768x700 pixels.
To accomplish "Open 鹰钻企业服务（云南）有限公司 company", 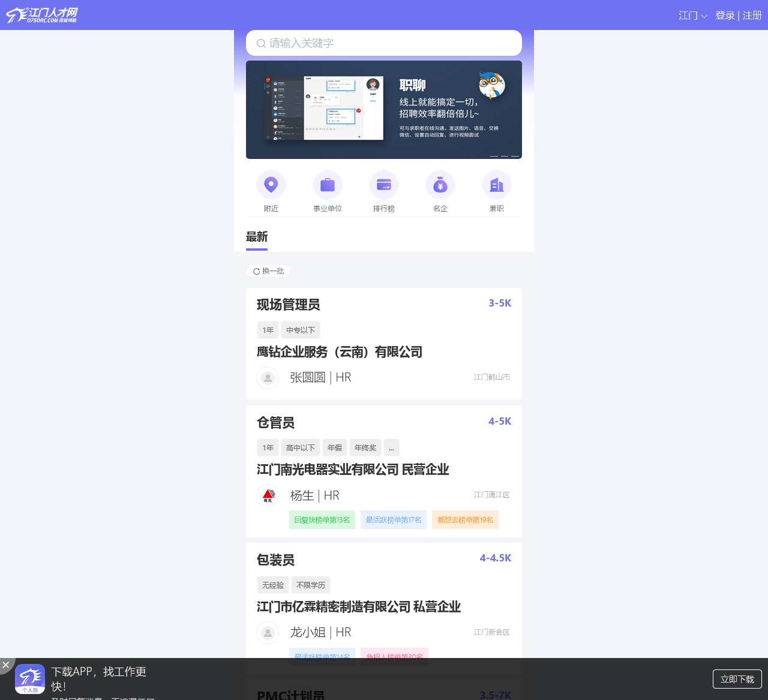I will (x=340, y=352).
